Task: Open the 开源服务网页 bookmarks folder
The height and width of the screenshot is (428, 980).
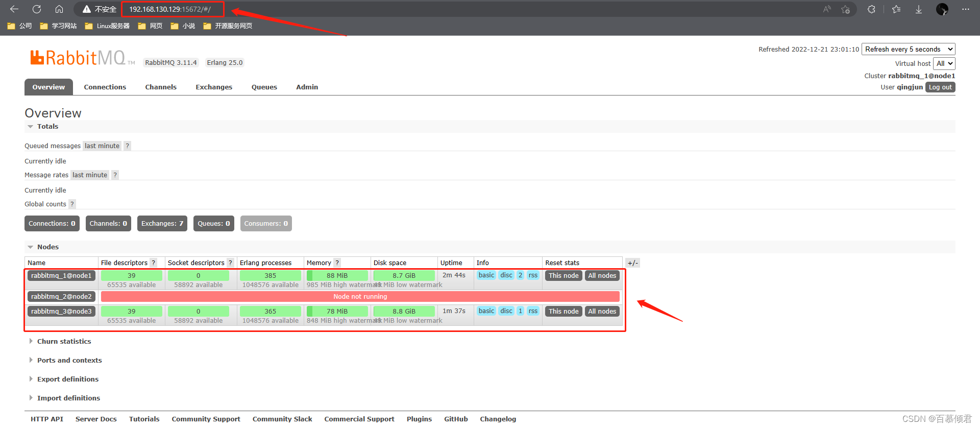Action: (228, 26)
